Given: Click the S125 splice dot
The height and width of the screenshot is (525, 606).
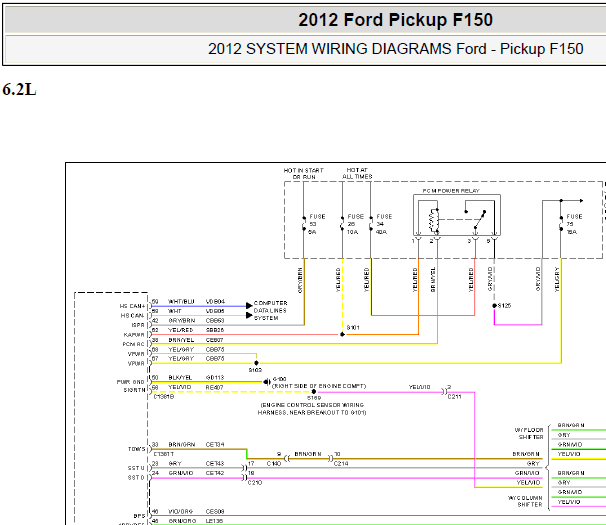Looking at the screenshot, I should coord(494,305).
